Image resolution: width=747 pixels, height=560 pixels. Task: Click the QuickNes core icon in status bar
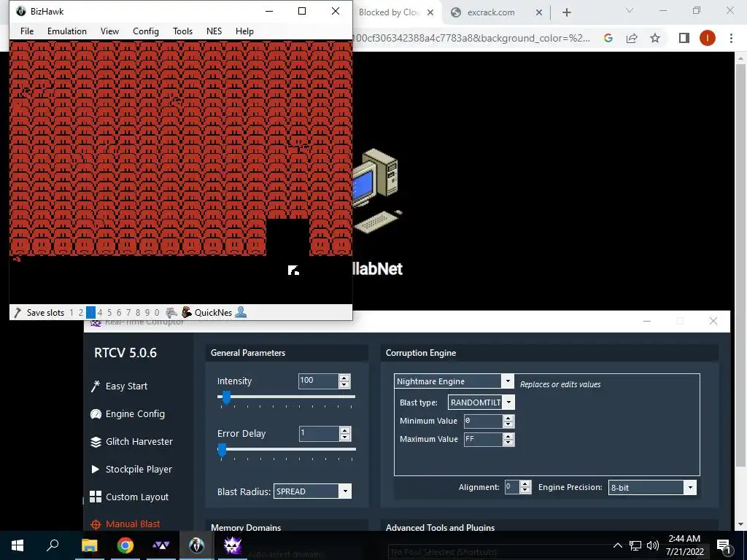click(187, 312)
